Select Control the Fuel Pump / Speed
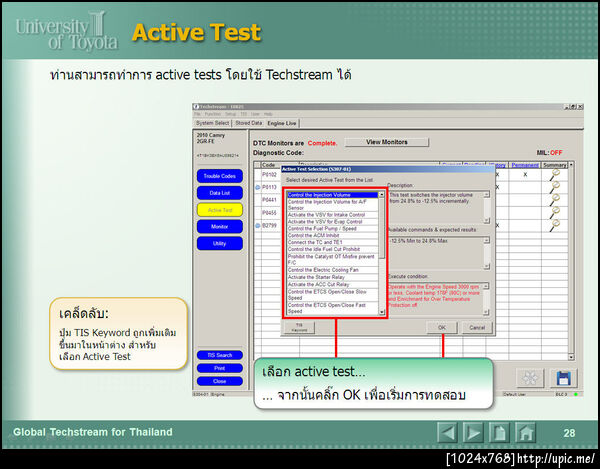 click(333, 229)
